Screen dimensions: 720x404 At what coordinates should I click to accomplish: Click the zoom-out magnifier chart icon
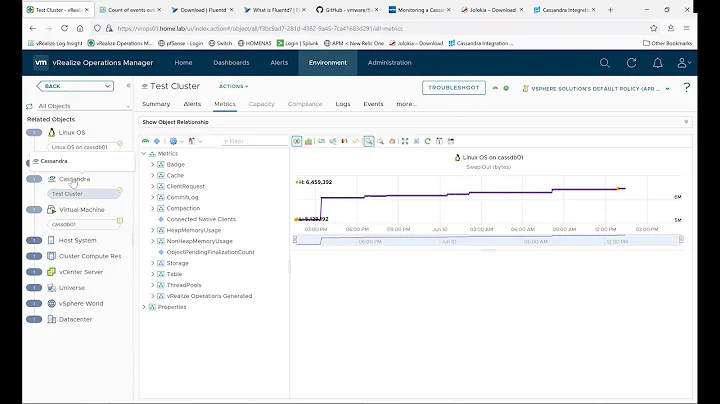click(x=380, y=141)
